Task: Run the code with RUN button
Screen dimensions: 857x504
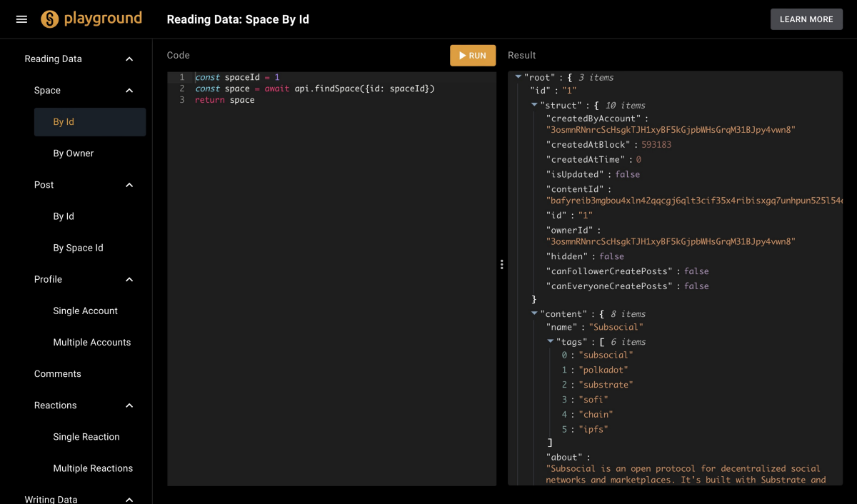Action: pyautogui.click(x=473, y=56)
